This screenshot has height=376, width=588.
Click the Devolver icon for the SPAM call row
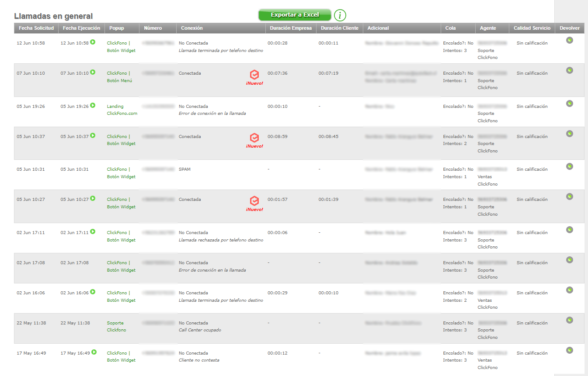(x=569, y=166)
